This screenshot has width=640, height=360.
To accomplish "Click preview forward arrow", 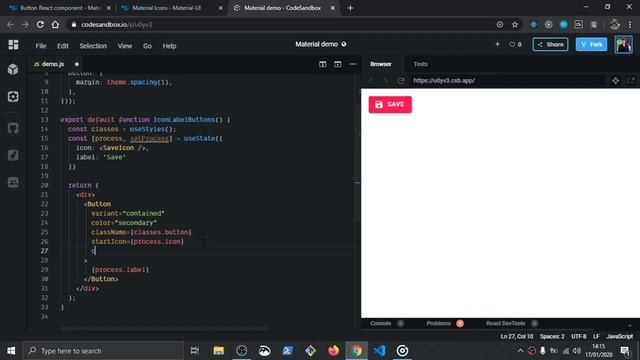I will [385, 80].
